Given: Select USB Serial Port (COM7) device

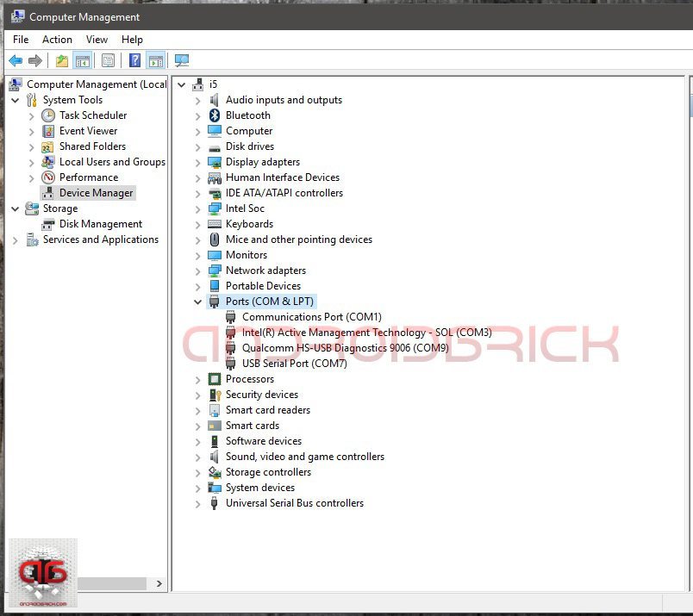Looking at the screenshot, I should [294, 364].
